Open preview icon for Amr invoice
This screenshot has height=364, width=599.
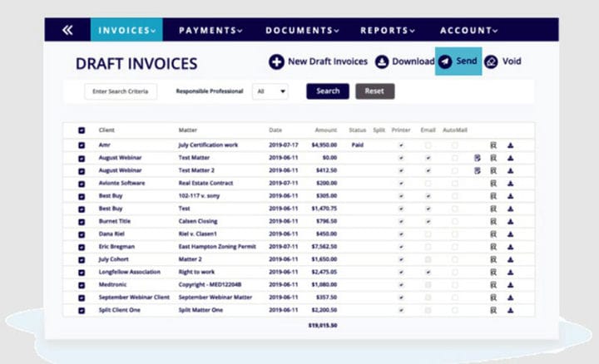point(493,145)
